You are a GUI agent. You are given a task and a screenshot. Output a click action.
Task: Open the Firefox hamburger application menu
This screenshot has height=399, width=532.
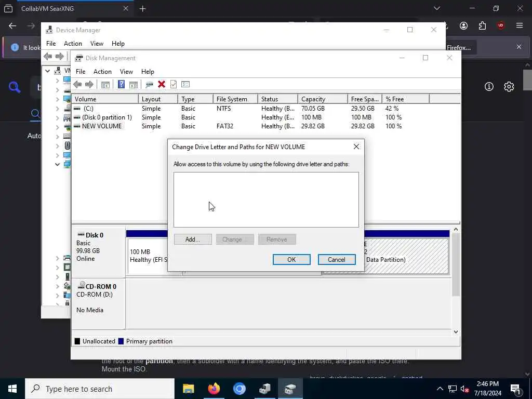pyautogui.click(x=520, y=26)
